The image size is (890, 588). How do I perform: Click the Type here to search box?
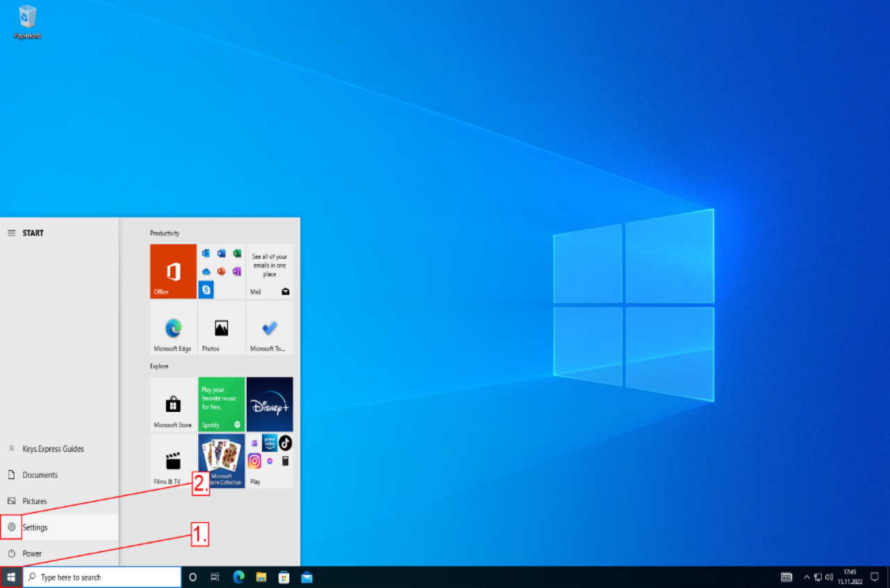104,577
